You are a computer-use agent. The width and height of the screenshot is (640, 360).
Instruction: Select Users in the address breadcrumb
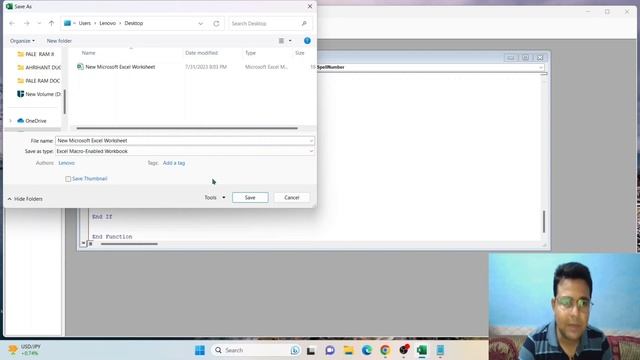(84, 23)
